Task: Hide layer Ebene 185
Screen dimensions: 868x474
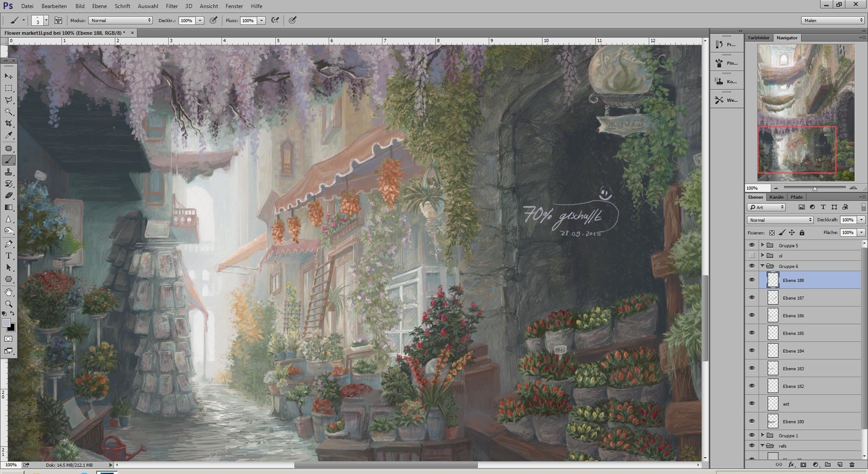Action: (x=751, y=333)
